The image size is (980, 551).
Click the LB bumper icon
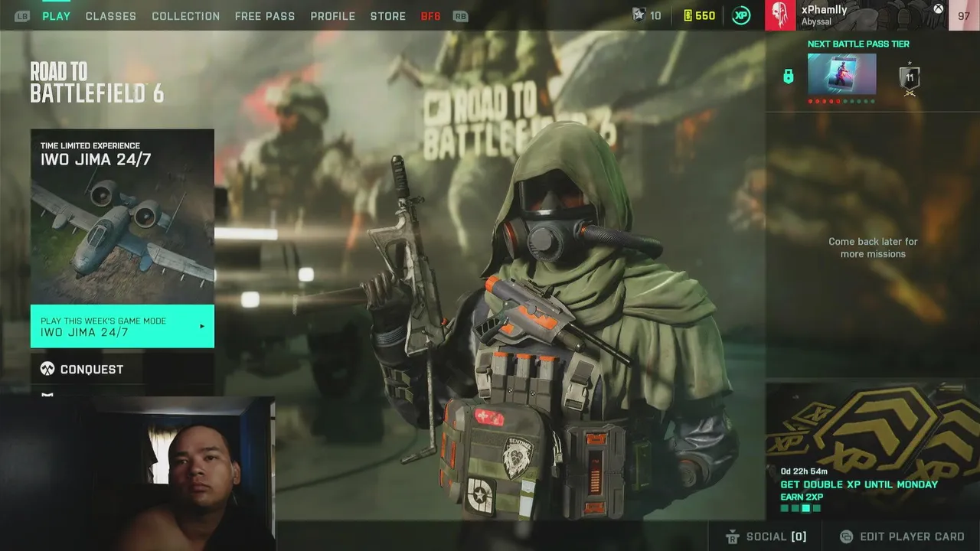(22, 16)
